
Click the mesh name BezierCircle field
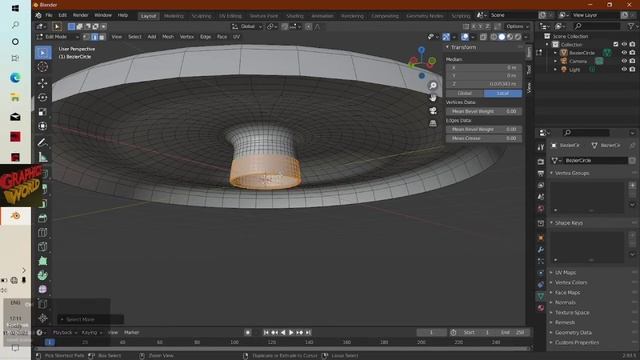coord(595,160)
